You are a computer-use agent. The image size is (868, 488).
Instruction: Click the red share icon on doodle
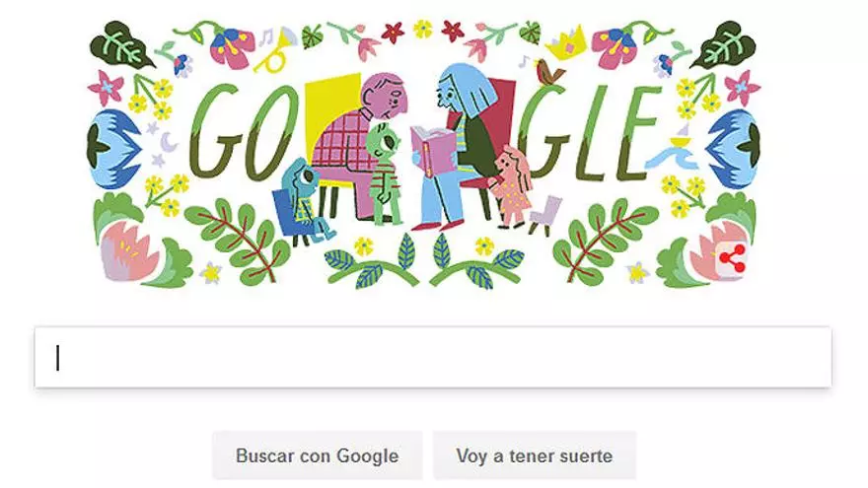732,258
